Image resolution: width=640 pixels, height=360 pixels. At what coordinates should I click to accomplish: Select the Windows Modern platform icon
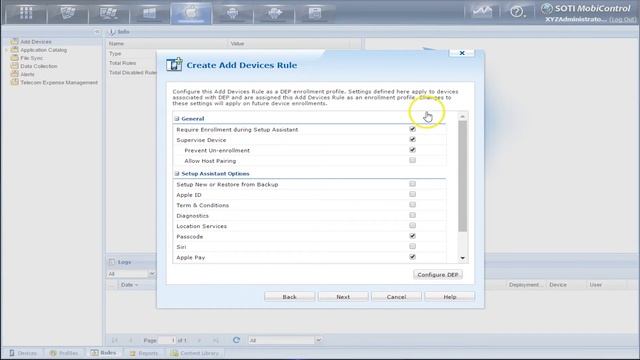(x=150, y=13)
